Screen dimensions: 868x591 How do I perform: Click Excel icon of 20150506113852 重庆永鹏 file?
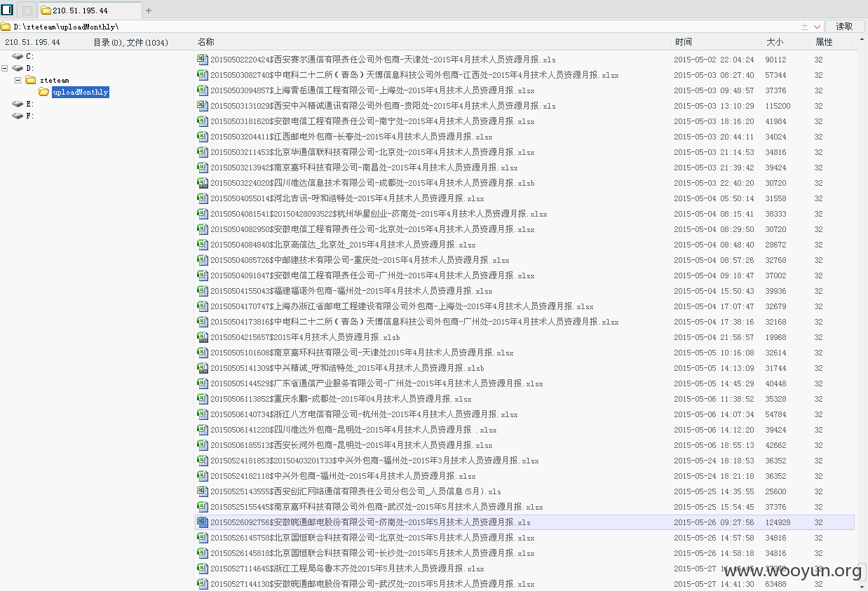pyautogui.click(x=203, y=399)
